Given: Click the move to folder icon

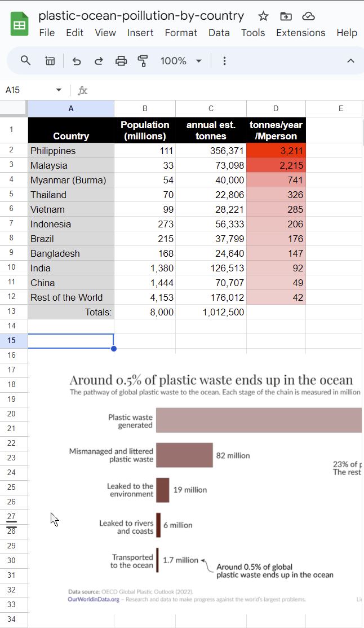Looking at the screenshot, I should point(286,16).
